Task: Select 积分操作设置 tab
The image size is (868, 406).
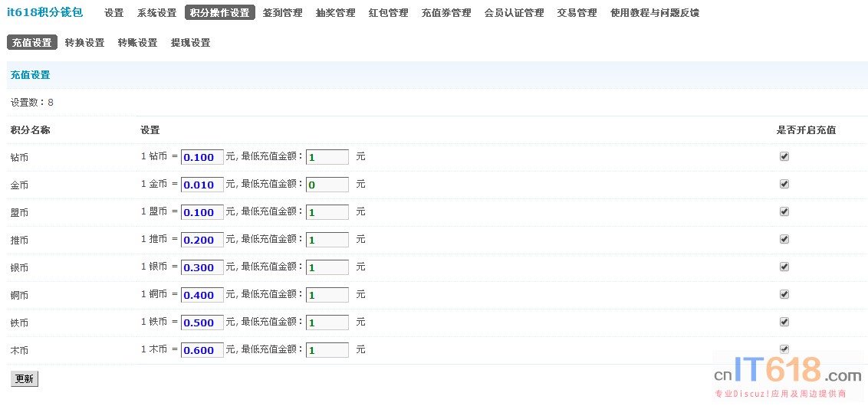Action: click(x=220, y=13)
